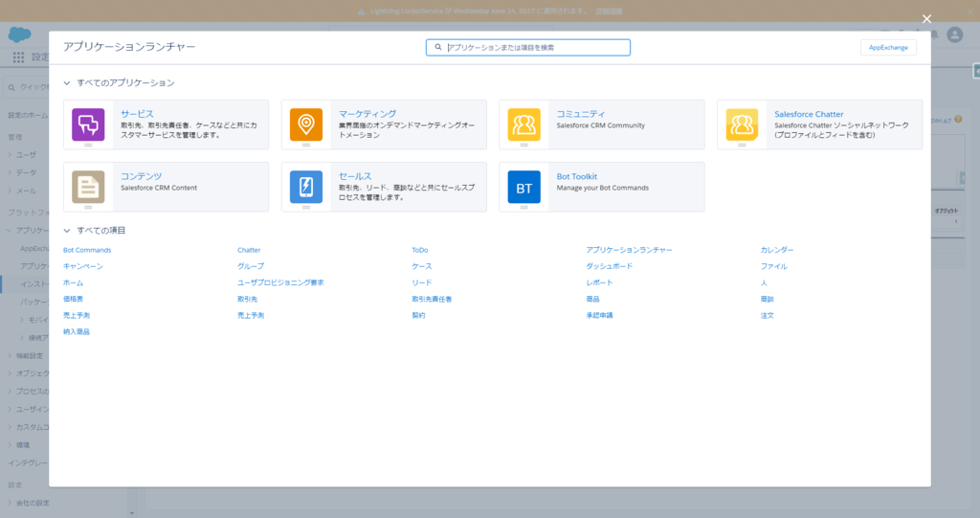Viewport: 980px width, 518px height.
Task: Open the コンテンツ app icon
Action: (x=88, y=187)
